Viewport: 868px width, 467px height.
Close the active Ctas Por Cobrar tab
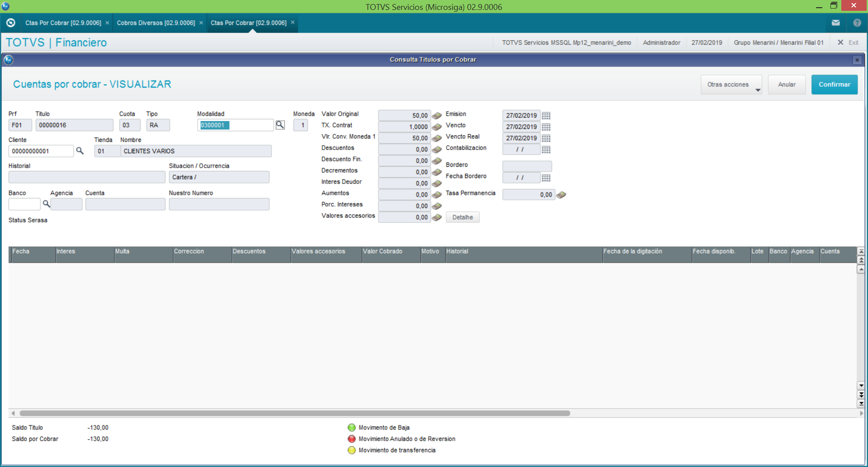292,22
